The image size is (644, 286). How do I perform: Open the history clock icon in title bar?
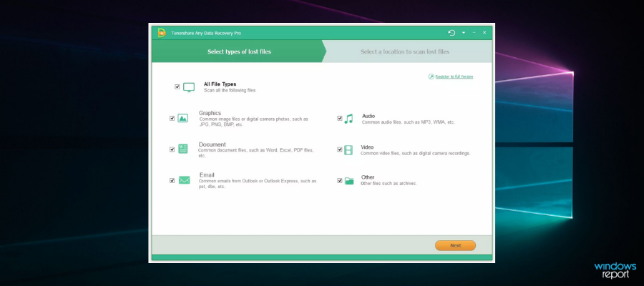click(452, 33)
